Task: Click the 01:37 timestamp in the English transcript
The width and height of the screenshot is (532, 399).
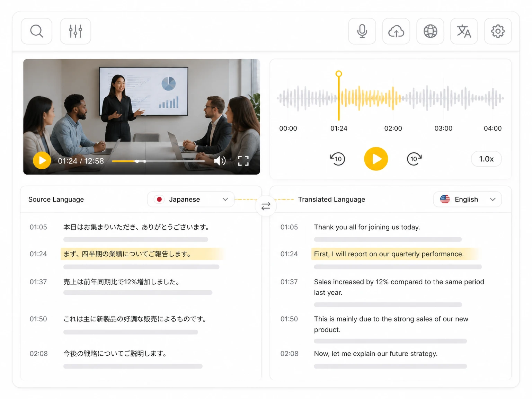Action: (x=289, y=282)
